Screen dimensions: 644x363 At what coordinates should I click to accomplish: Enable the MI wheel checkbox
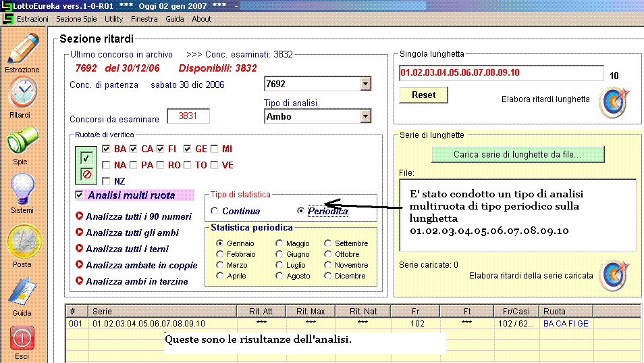coord(215,149)
